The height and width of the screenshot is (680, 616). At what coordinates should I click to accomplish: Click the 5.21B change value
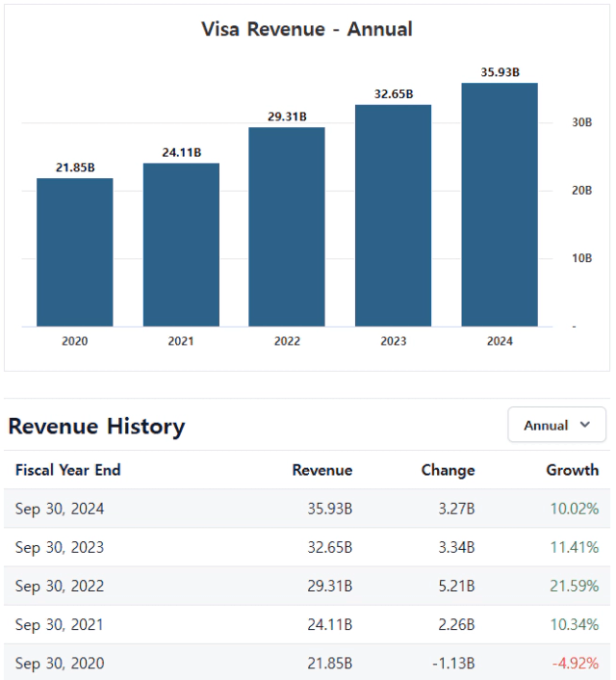[456, 586]
